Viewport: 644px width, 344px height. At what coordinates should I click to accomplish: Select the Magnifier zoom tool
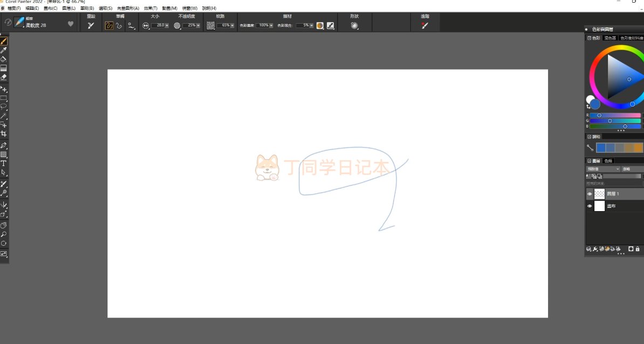click(x=3, y=234)
